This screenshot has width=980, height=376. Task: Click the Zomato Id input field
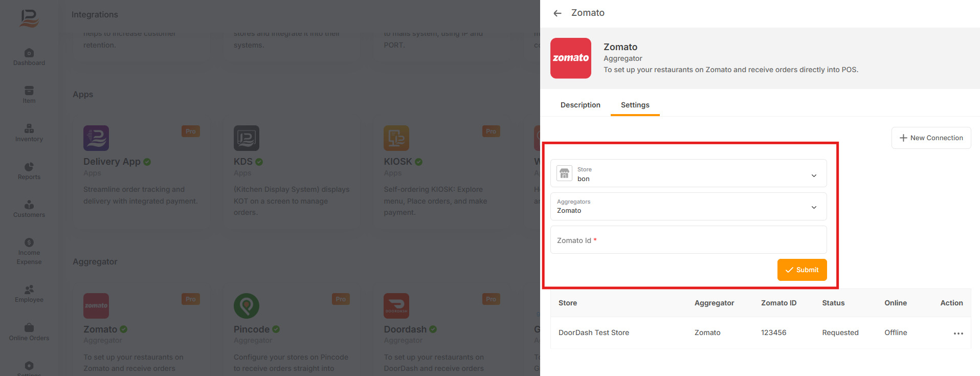coord(688,240)
